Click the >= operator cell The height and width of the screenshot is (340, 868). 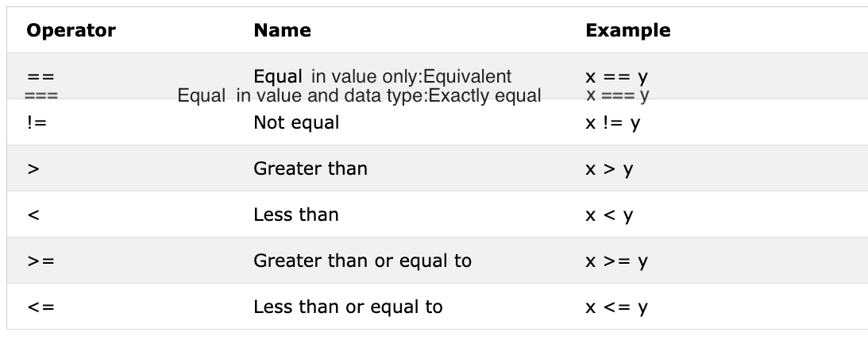click(41, 261)
